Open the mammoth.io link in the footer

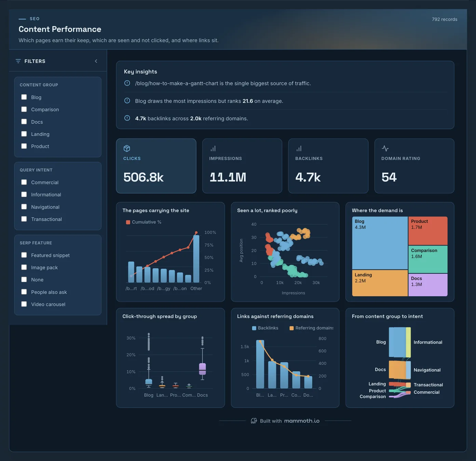[x=302, y=421]
